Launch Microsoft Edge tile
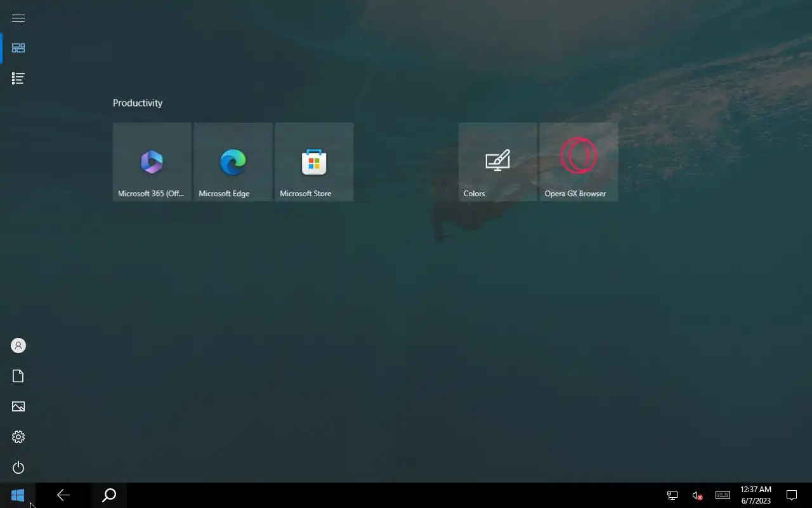Screen dimensions: 812x508 [x=233, y=162]
